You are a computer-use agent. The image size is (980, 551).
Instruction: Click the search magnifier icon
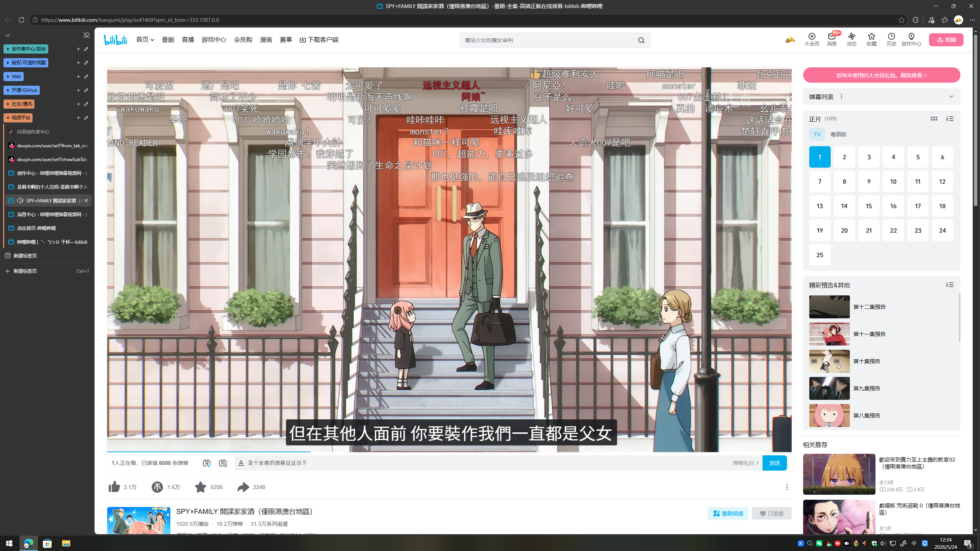pyautogui.click(x=641, y=40)
